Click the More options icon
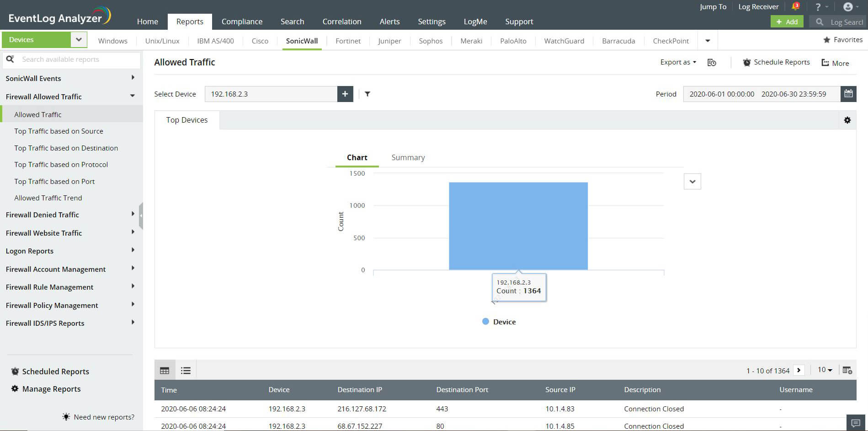Screen dimensions: 868x431 pos(825,63)
